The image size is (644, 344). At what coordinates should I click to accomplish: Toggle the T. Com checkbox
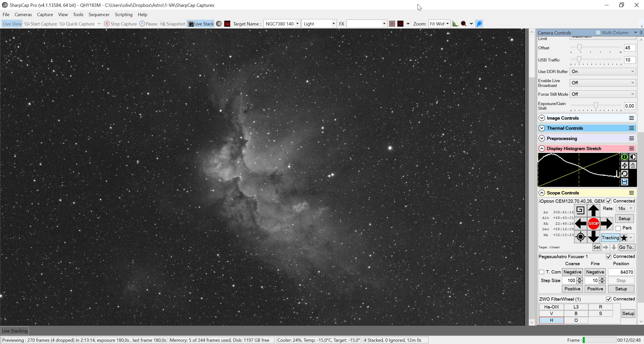coord(542,272)
